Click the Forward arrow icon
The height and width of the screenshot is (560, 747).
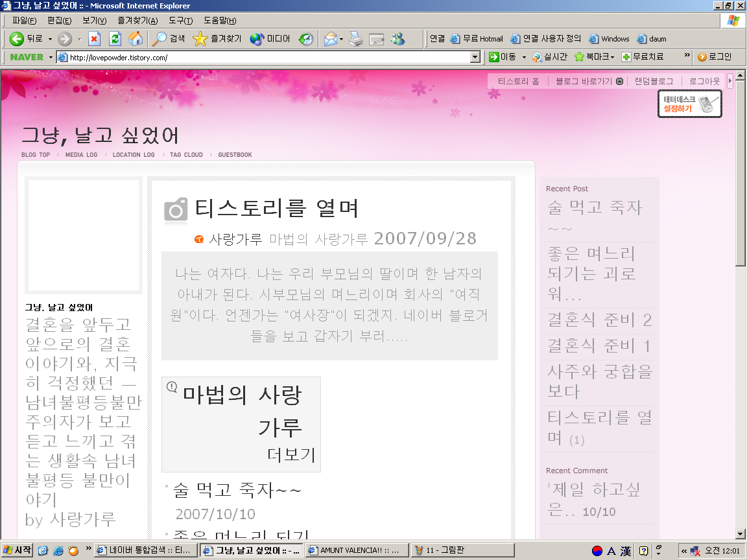coord(65,39)
